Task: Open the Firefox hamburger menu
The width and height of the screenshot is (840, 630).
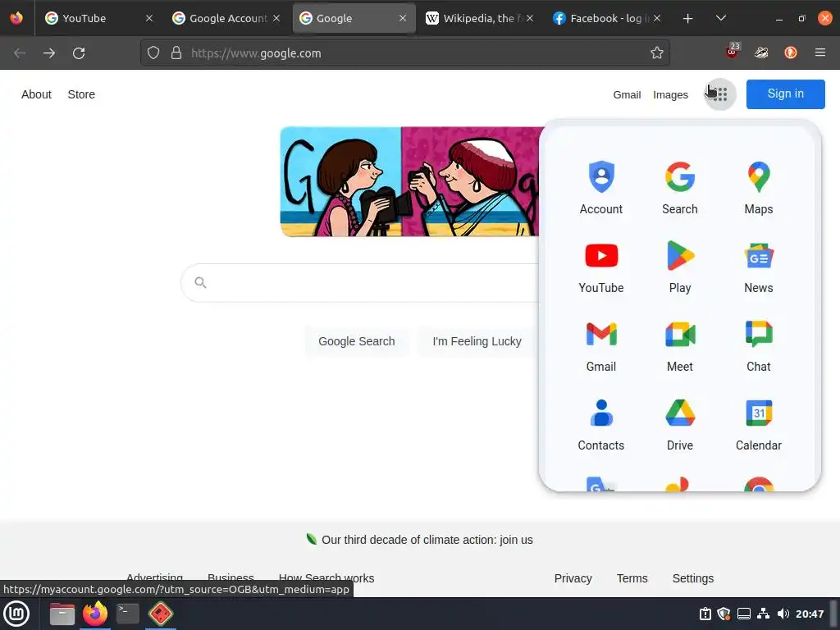Action: pos(819,52)
